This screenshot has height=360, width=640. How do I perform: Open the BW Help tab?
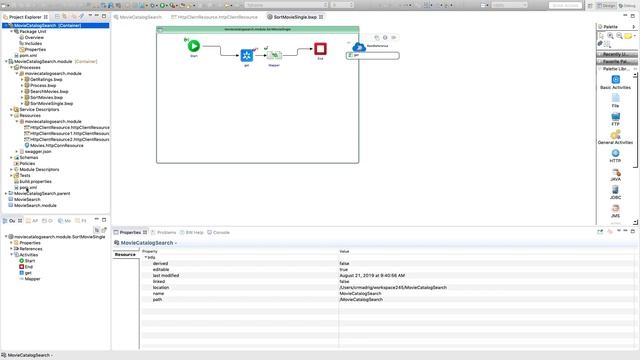click(x=192, y=232)
